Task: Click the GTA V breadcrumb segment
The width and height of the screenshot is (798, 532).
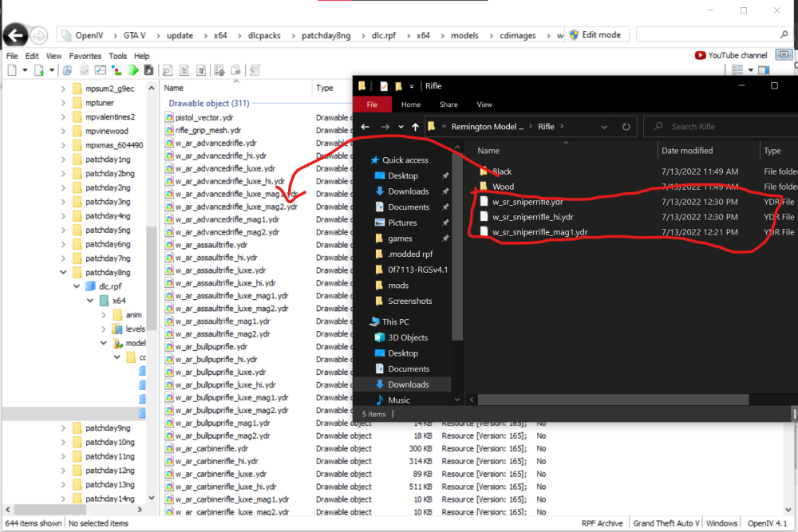Action: pyautogui.click(x=134, y=35)
